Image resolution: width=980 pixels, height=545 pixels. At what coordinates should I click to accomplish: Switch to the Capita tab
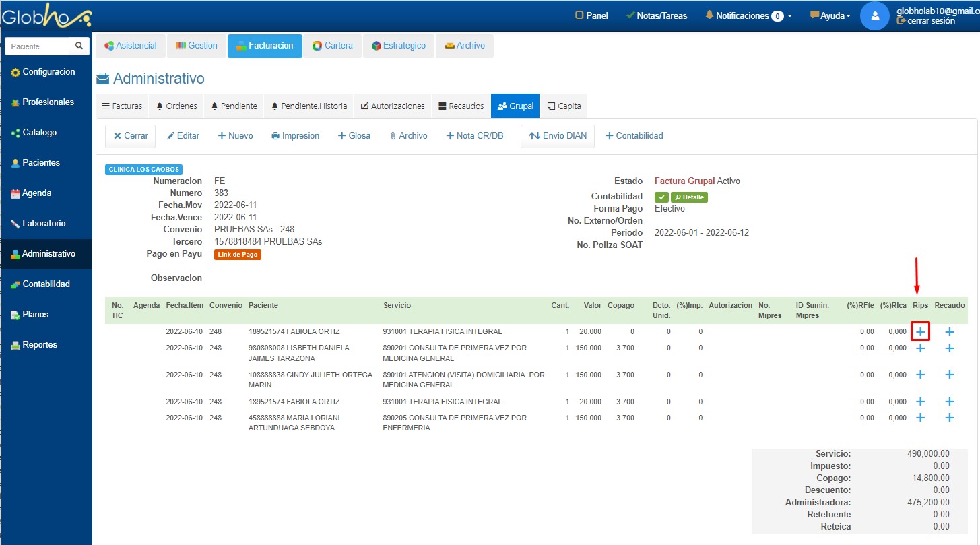(x=564, y=106)
